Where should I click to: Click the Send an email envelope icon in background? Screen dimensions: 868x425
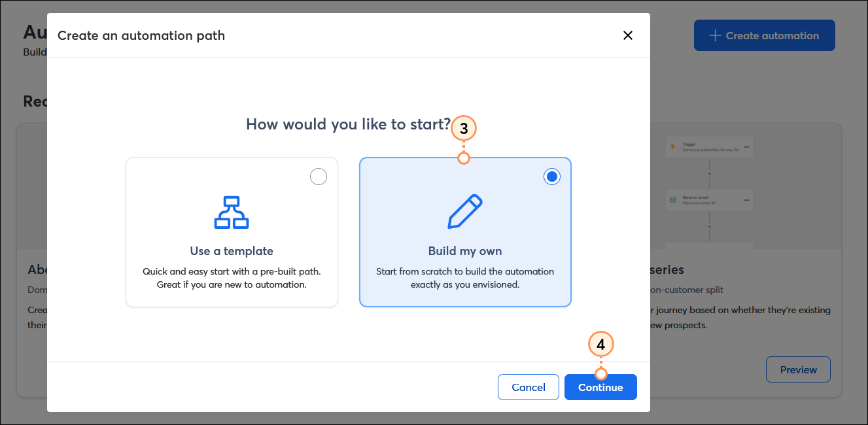point(672,200)
